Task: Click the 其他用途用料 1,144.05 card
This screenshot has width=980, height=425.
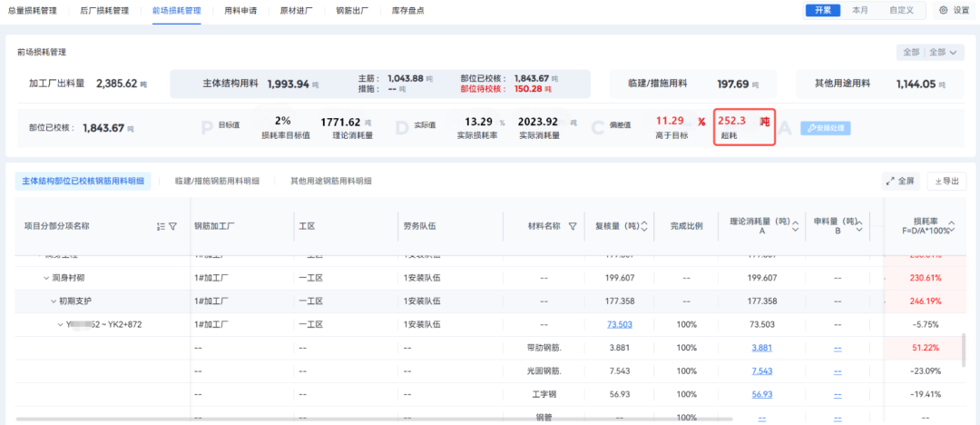Action: [879, 84]
